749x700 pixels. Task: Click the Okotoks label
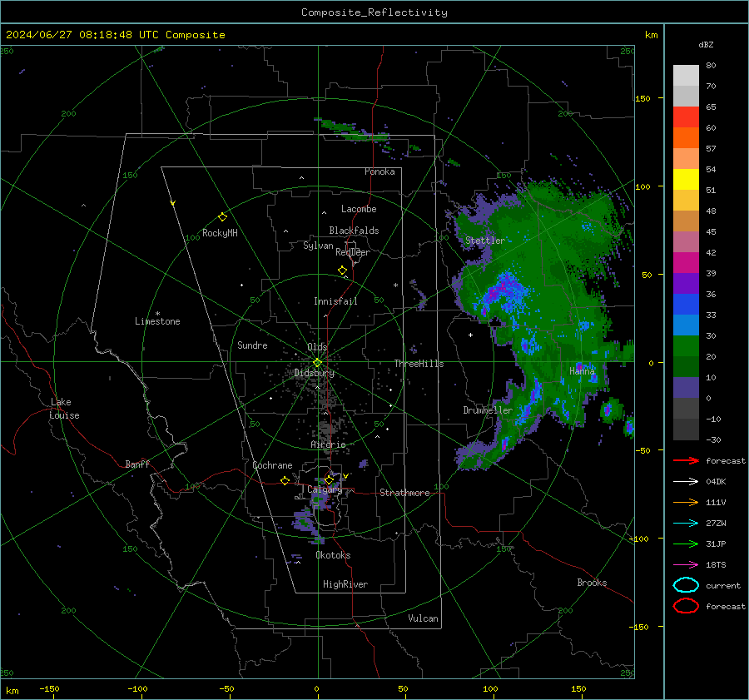pyautogui.click(x=333, y=555)
